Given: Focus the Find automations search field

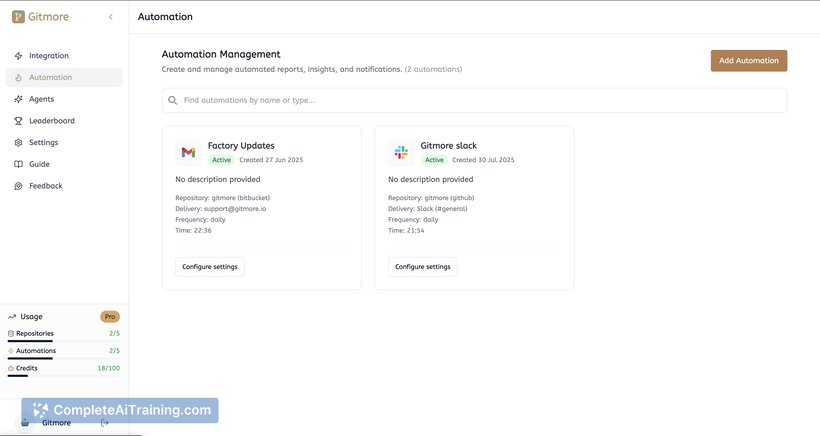Looking at the screenshot, I should 474,100.
